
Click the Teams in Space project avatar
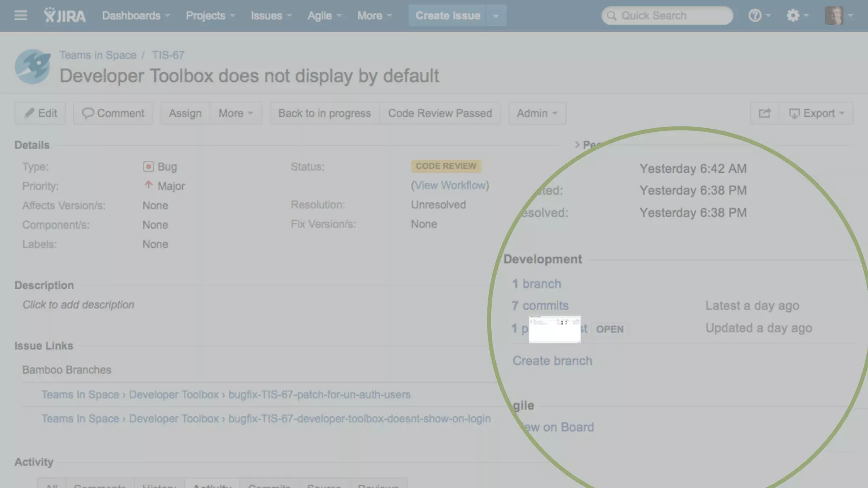tap(33, 67)
